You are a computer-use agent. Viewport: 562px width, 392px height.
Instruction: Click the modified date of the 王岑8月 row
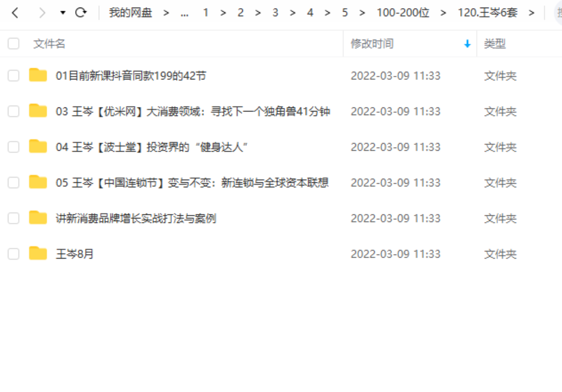(x=396, y=254)
